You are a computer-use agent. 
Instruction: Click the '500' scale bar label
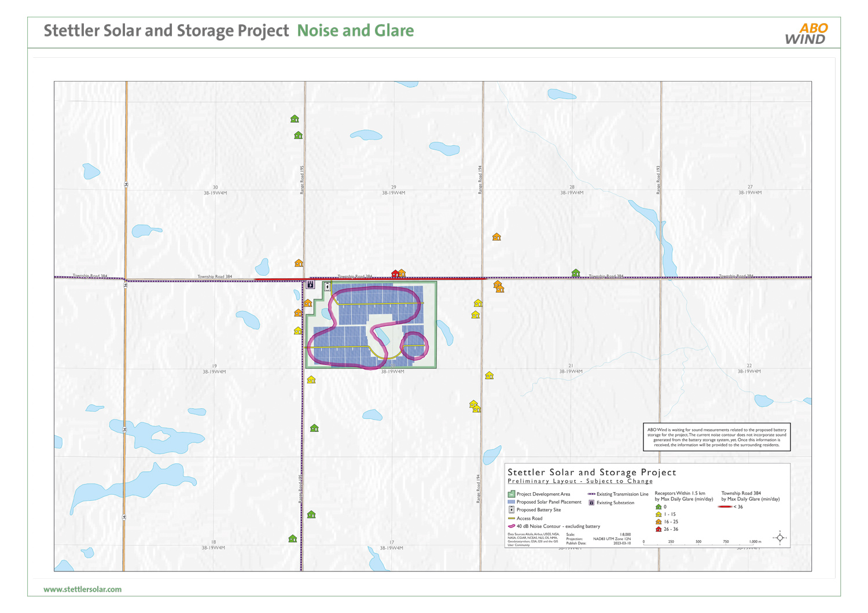698,542
